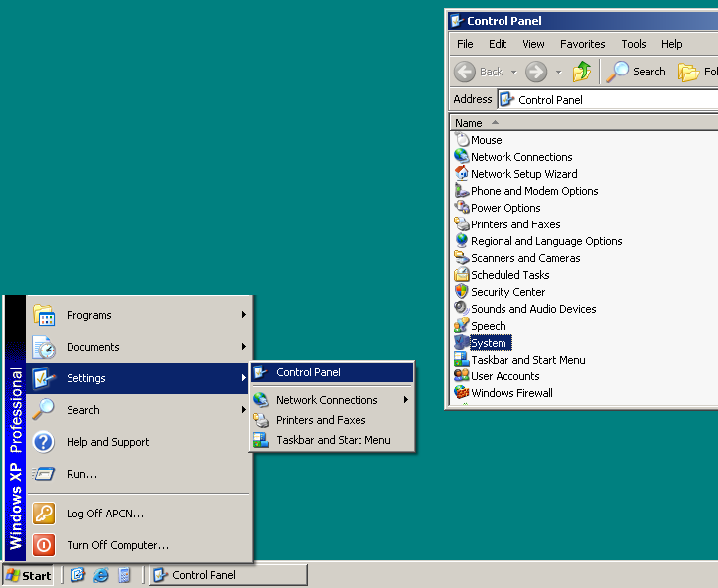Launch Internet Explorer from Quick Launch
Viewport: 718px width, 588px height.
101,575
